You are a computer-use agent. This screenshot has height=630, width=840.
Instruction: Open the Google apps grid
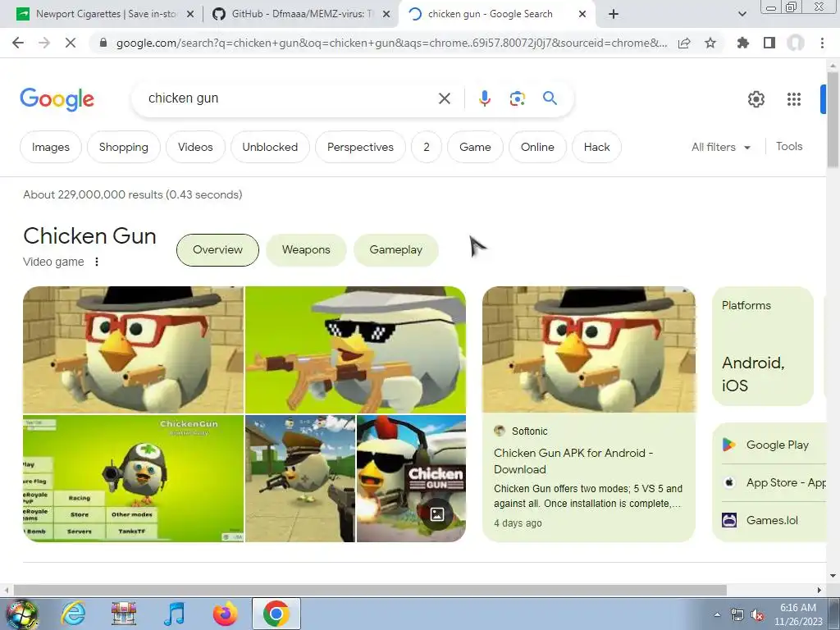(794, 99)
